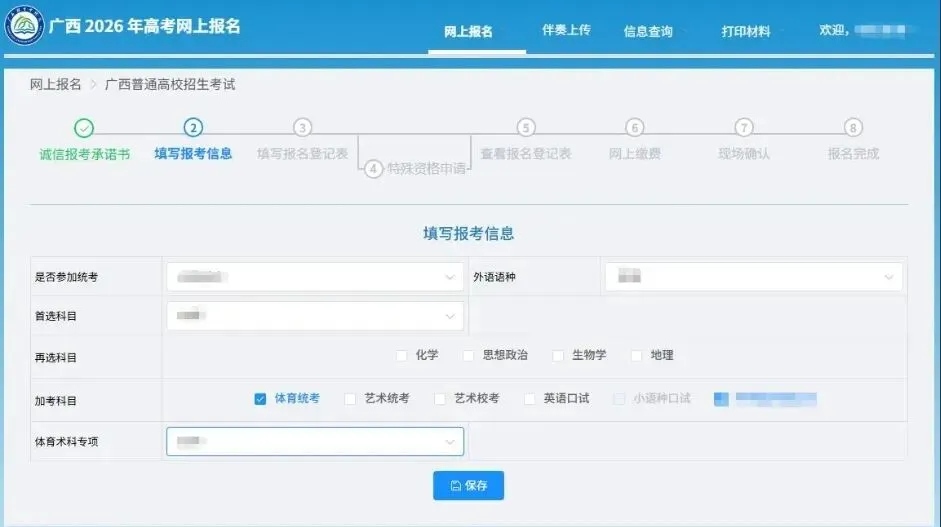This screenshot has height=527, width=941.
Task: Click the 保存 save button
Action: (469, 485)
